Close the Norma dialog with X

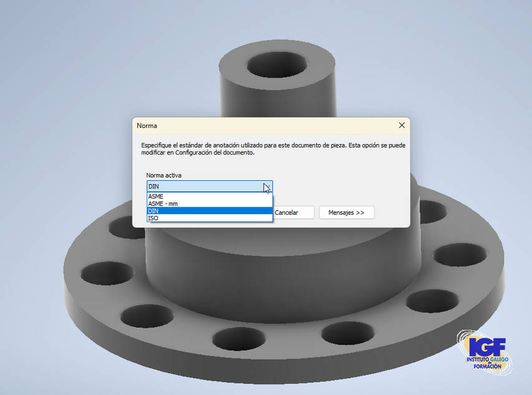click(402, 125)
